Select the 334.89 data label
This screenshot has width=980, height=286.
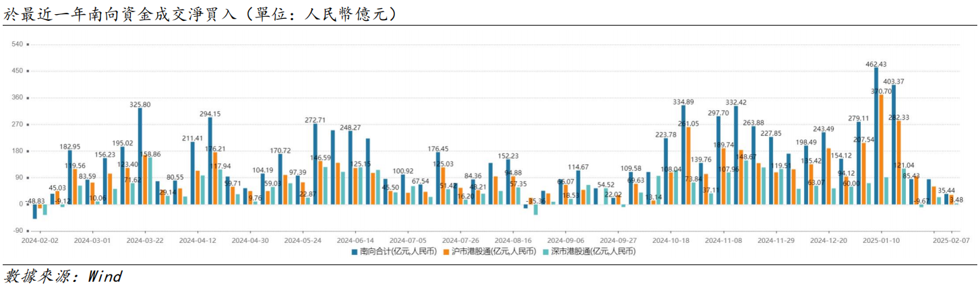[x=683, y=102]
